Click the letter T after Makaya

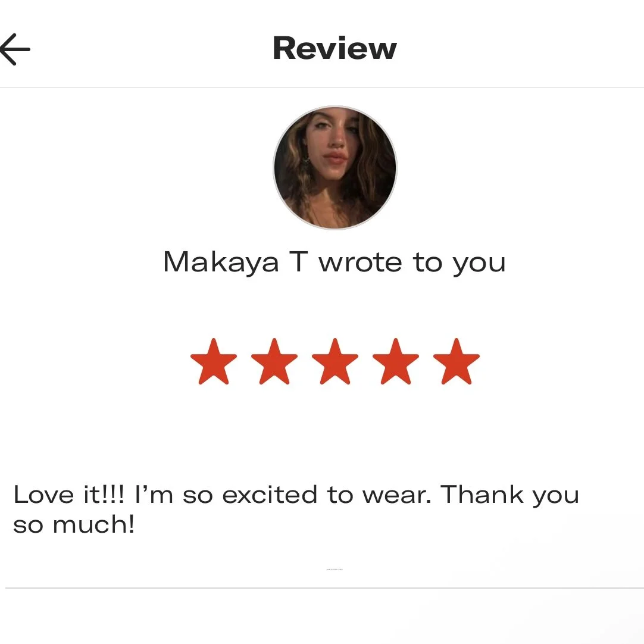click(299, 262)
